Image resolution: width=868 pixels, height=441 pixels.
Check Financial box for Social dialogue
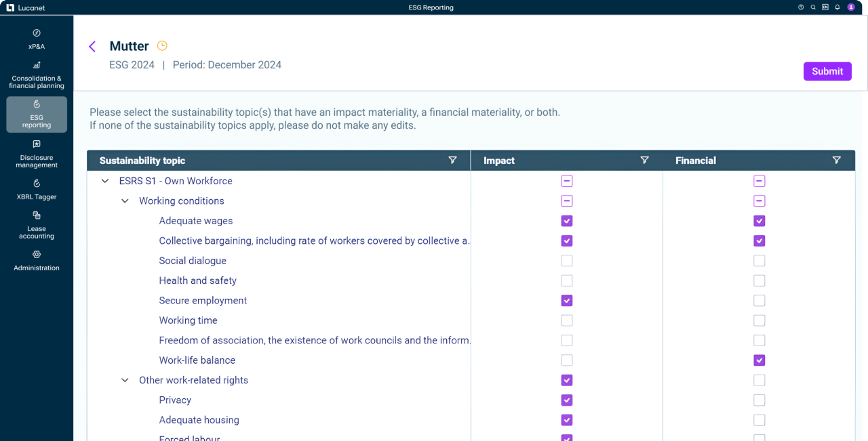point(759,261)
